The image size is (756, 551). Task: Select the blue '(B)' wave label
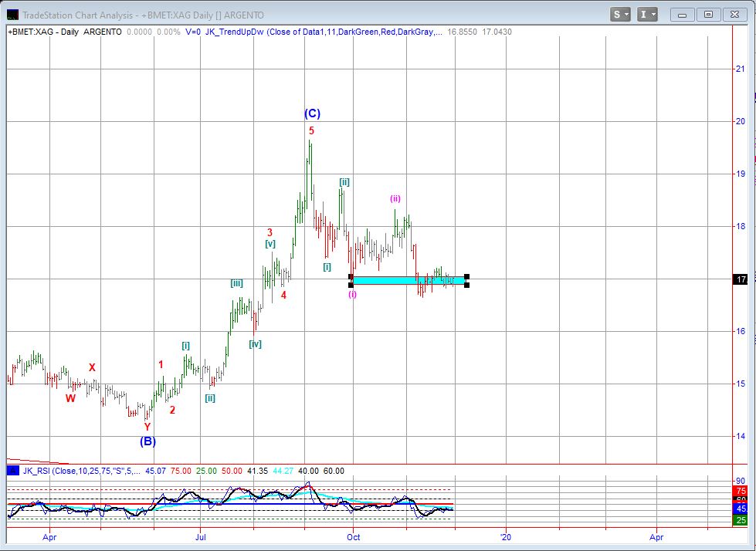(147, 441)
